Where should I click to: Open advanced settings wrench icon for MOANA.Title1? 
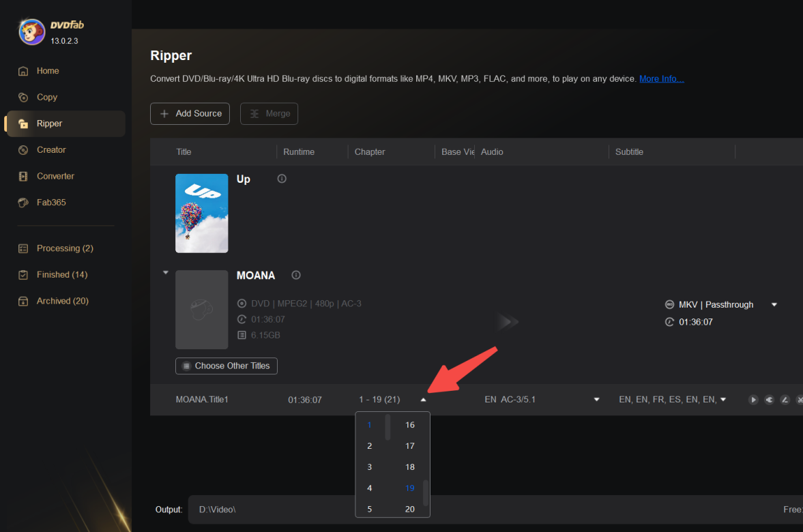tap(770, 400)
